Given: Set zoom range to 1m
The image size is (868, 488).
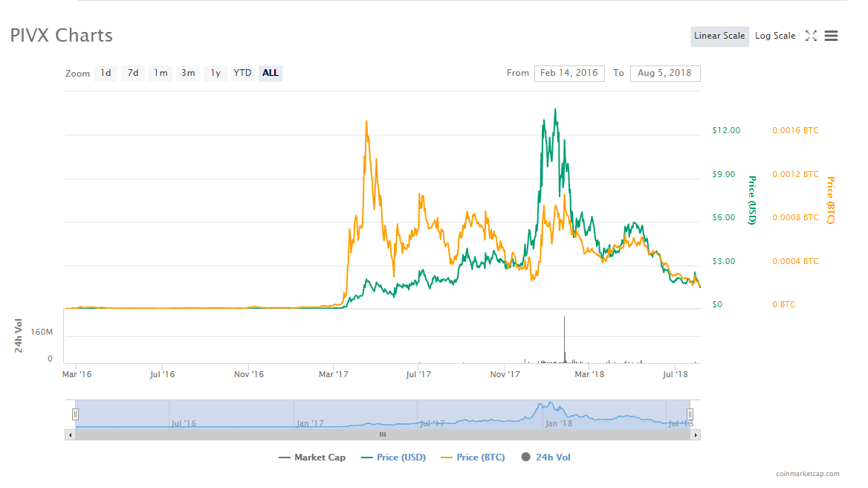Looking at the screenshot, I should click(161, 73).
